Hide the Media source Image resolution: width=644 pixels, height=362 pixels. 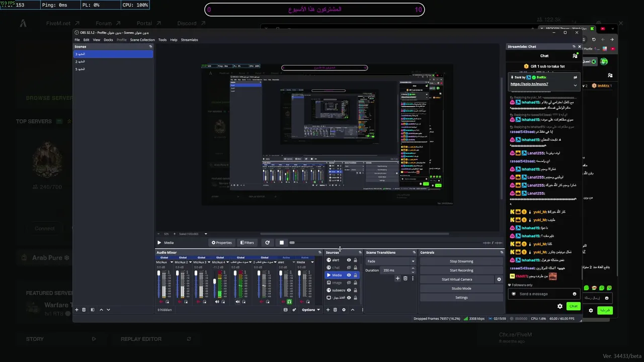pyautogui.click(x=349, y=275)
